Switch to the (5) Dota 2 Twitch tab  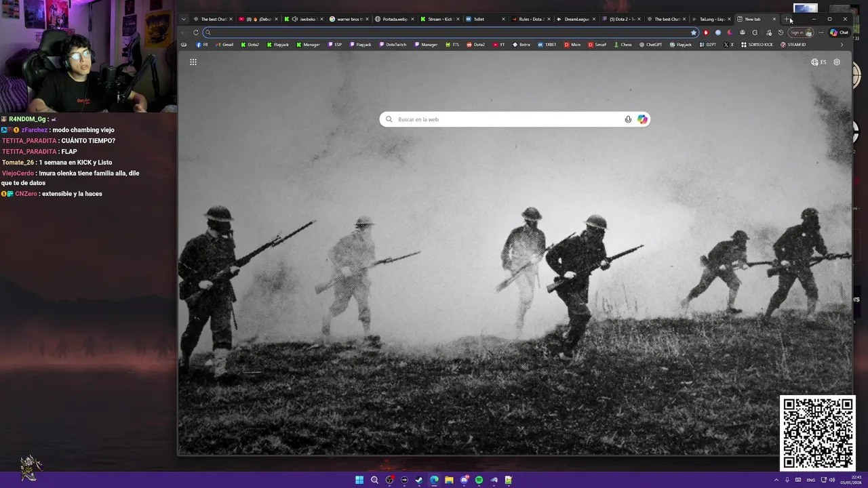[x=622, y=19]
